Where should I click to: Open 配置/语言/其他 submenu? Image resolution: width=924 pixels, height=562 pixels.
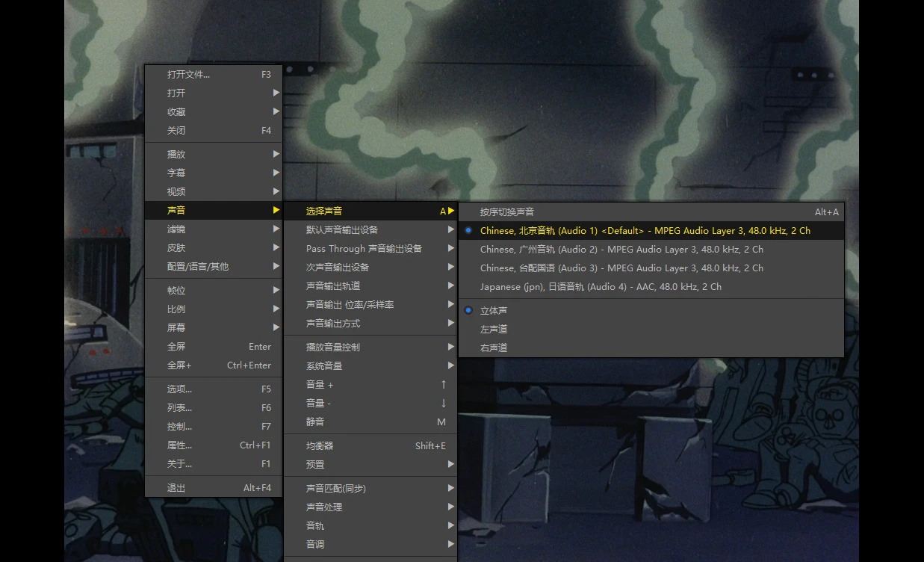[x=214, y=266]
